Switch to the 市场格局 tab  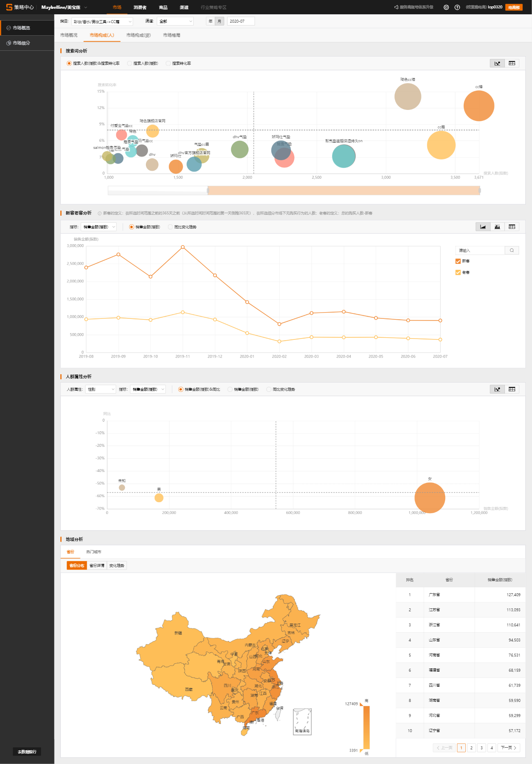click(171, 35)
